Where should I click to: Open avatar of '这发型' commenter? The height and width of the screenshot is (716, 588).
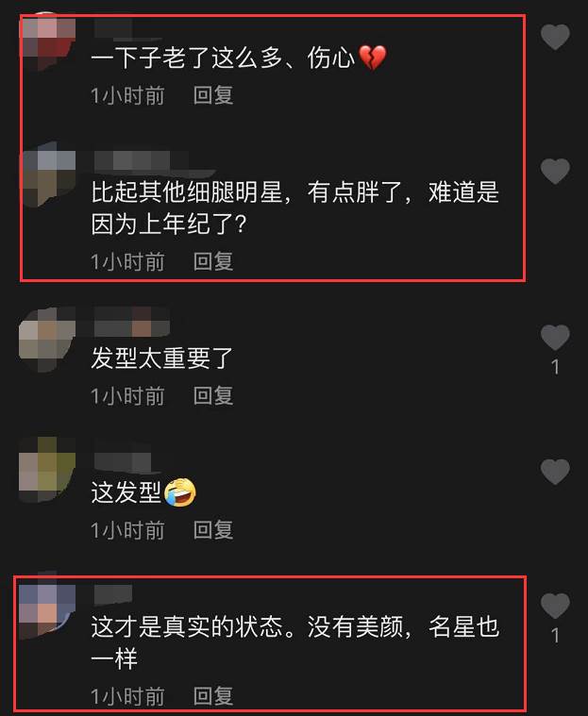pyautogui.click(x=47, y=470)
